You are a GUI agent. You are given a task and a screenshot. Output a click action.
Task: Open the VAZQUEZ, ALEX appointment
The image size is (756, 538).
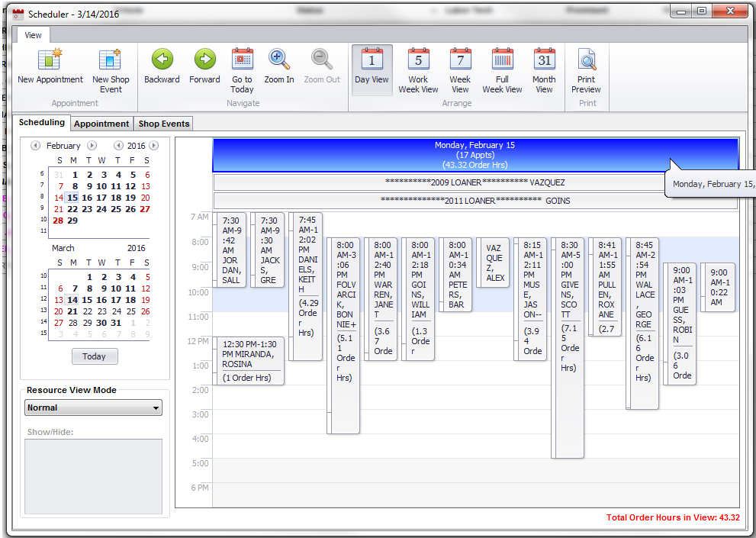(x=493, y=263)
